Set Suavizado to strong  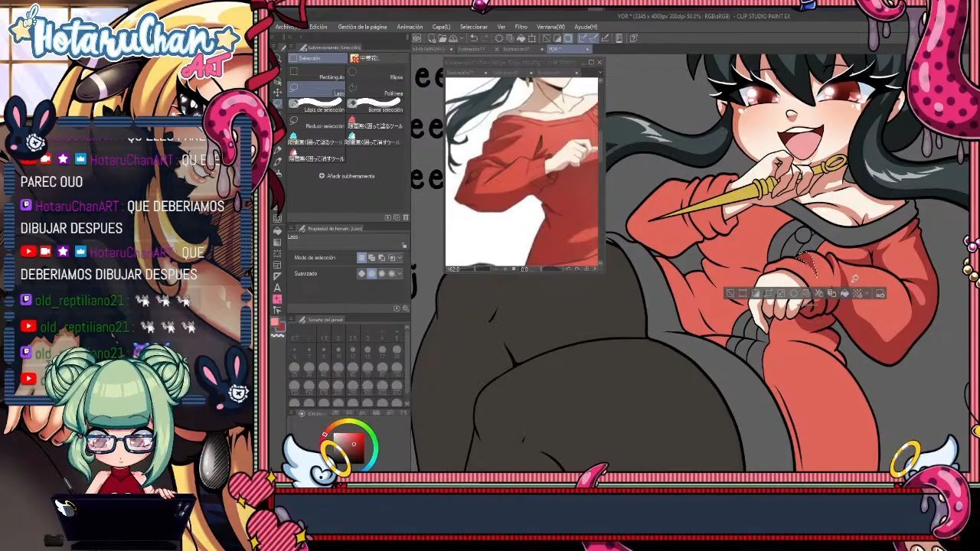click(391, 274)
